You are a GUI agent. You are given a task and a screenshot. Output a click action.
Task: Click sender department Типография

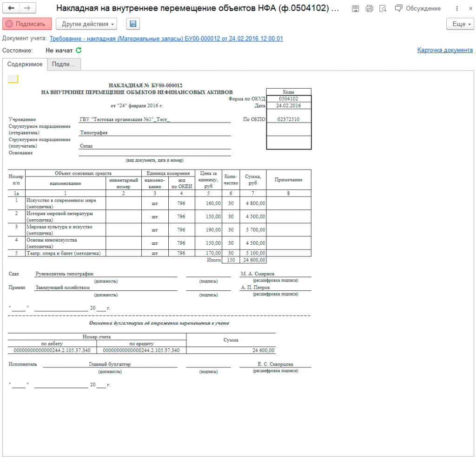tap(94, 133)
